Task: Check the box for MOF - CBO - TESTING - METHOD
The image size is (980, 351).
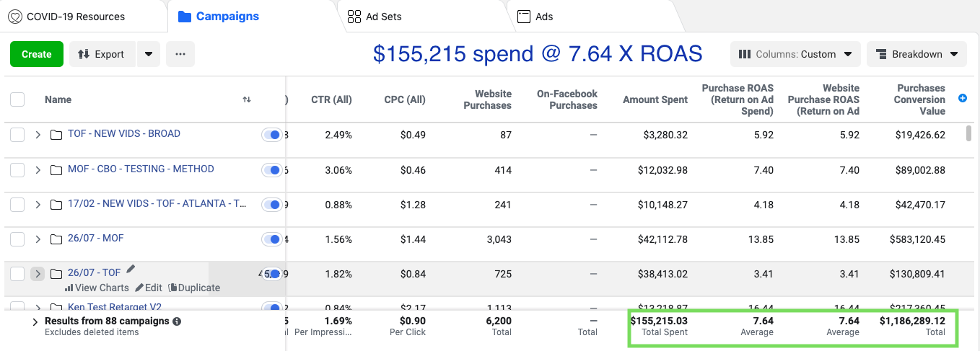Action: coord(17,169)
